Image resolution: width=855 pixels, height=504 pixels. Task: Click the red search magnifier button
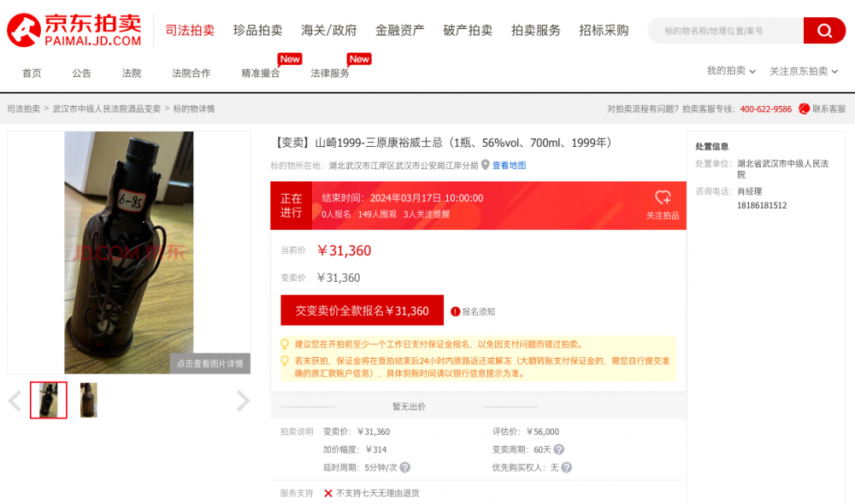tap(824, 31)
